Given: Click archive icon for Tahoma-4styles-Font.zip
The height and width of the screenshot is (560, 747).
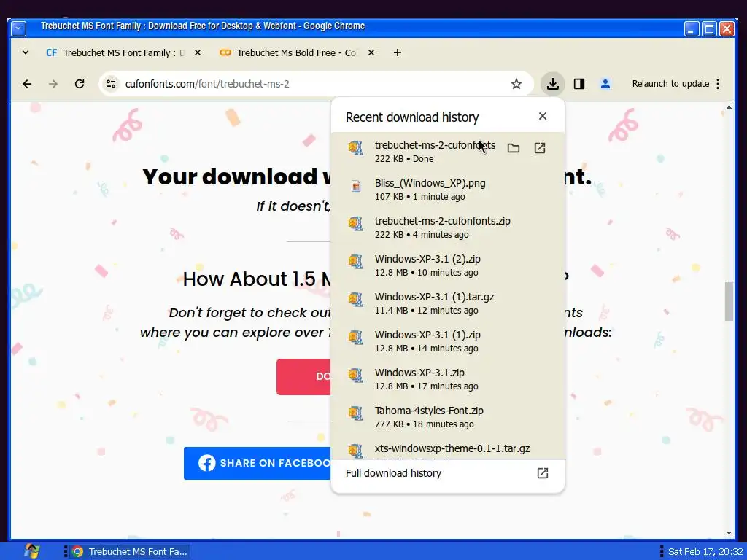Looking at the screenshot, I should tap(355, 413).
